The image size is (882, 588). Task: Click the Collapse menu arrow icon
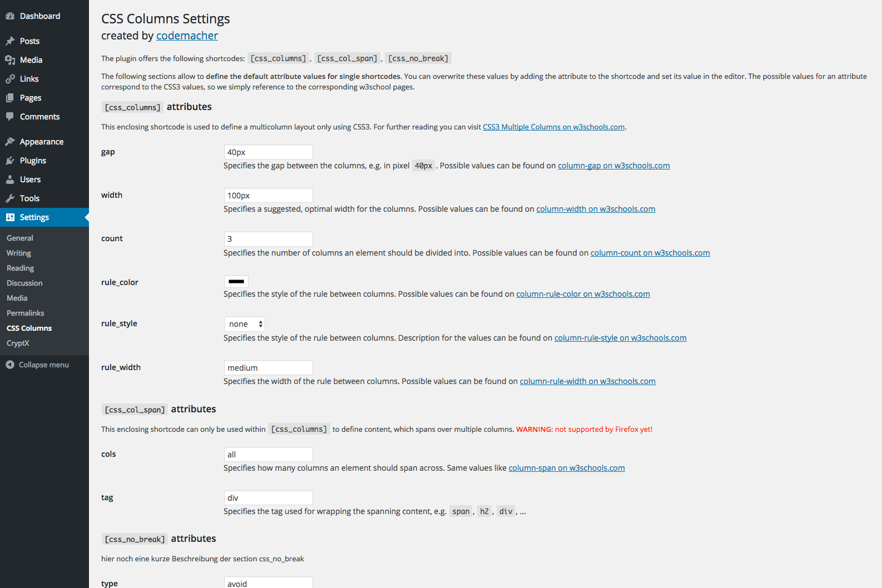click(10, 365)
